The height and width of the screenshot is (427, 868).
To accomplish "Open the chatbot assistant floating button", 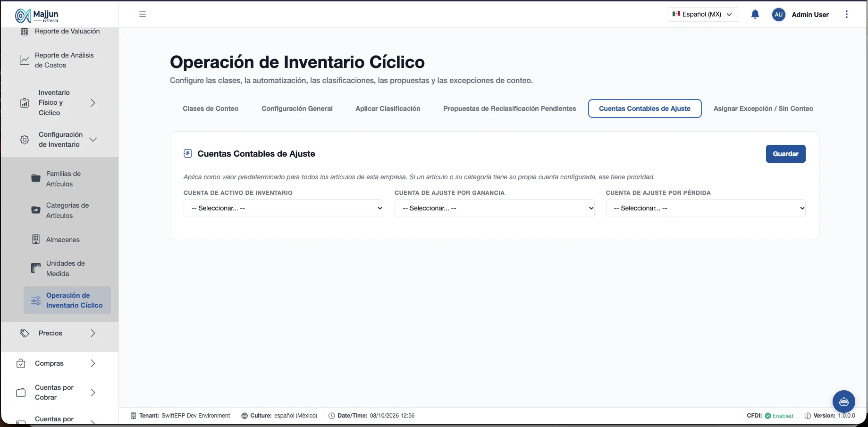I will point(844,402).
